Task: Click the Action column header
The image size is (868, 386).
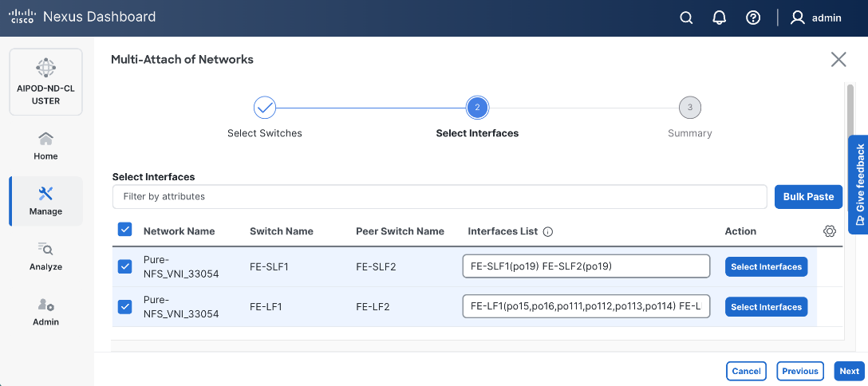Action: pos(740,231)
